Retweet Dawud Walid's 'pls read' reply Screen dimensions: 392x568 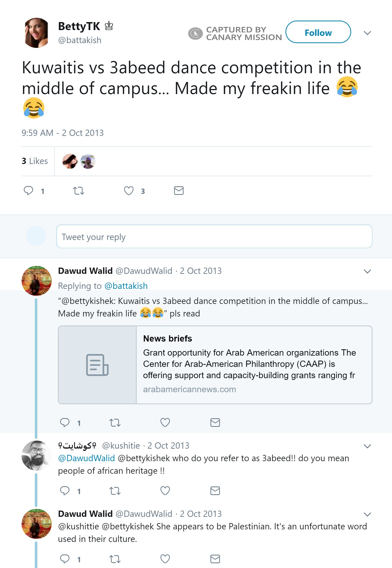pos(115,423)
